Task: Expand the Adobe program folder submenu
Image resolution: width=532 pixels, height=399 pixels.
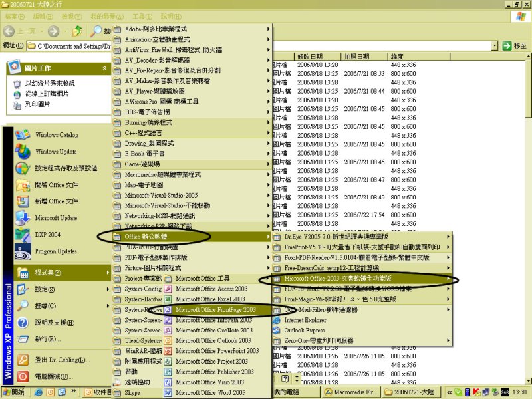Action: pyautogui.click(x=192, y=29)
